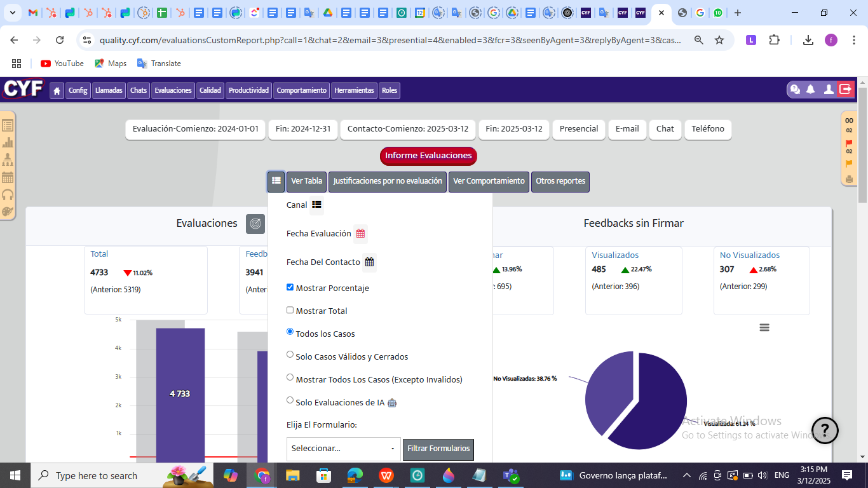This screenshot has height=488, width=868.
Task: Open the Comportamiento menu
Action: point(302,90)
